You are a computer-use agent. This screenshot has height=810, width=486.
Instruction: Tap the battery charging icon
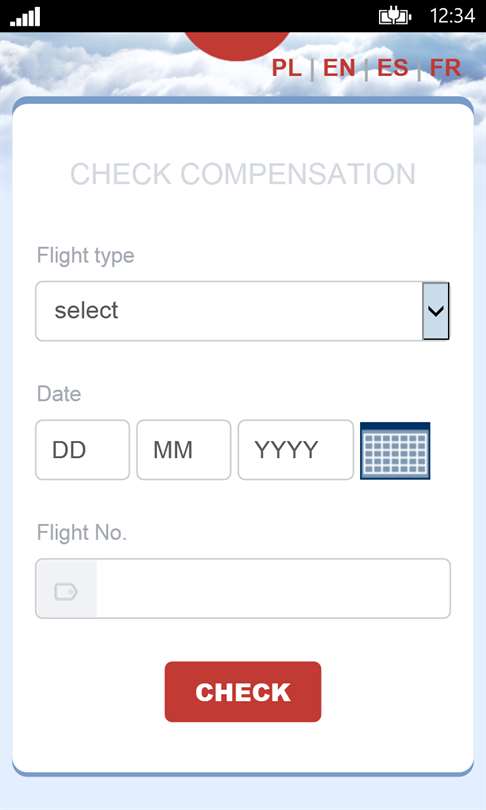pos(395,16)
